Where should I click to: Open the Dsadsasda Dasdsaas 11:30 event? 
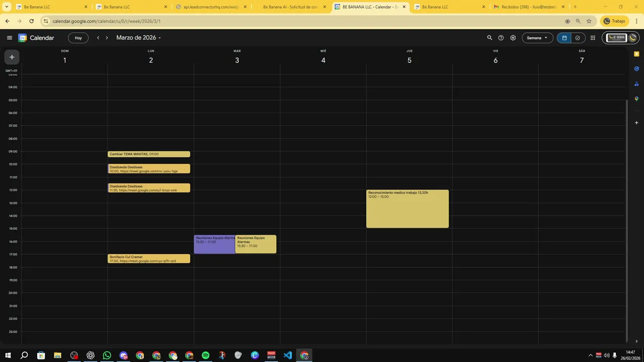[x=149, y=188]
